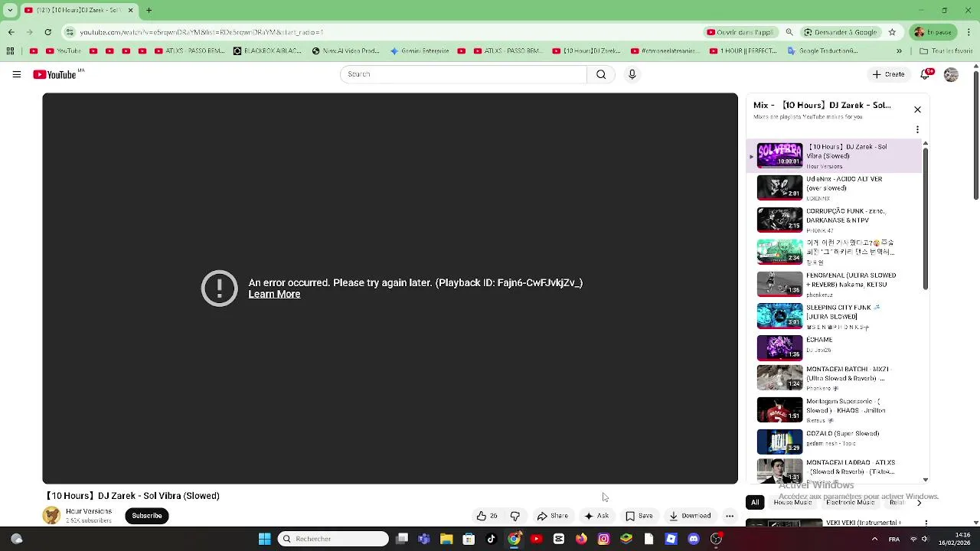Open CapCut from the taskbar

pyautogui.click(x=559, y=539)
